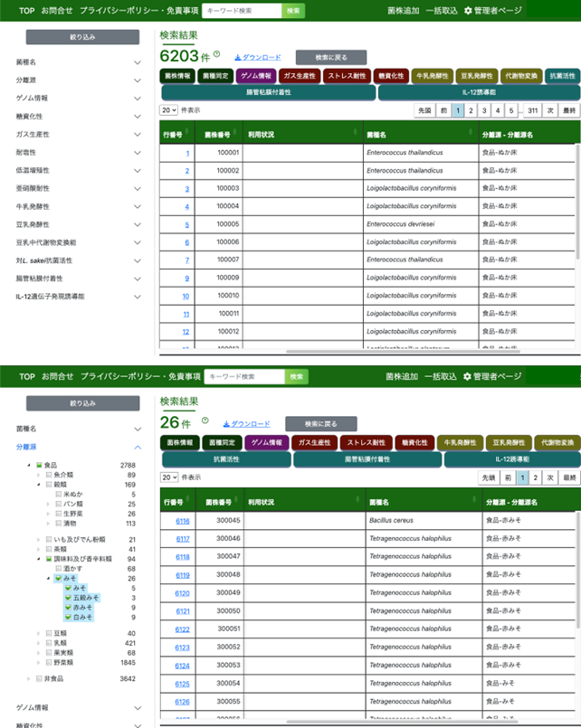Select the ガス生産性 tab in the 26件 view
This screenshot has height=728, width=581.
point(314,443)
